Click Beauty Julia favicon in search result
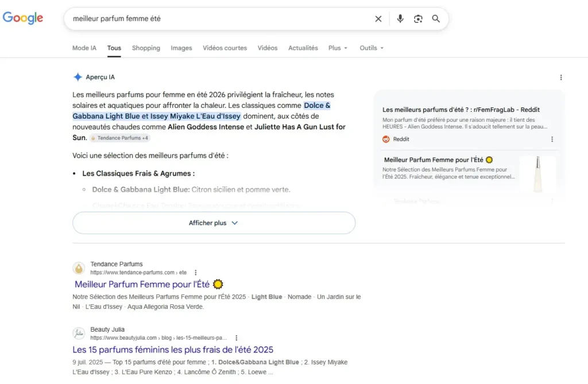This screenshot has width=588, height=384. 79,333
